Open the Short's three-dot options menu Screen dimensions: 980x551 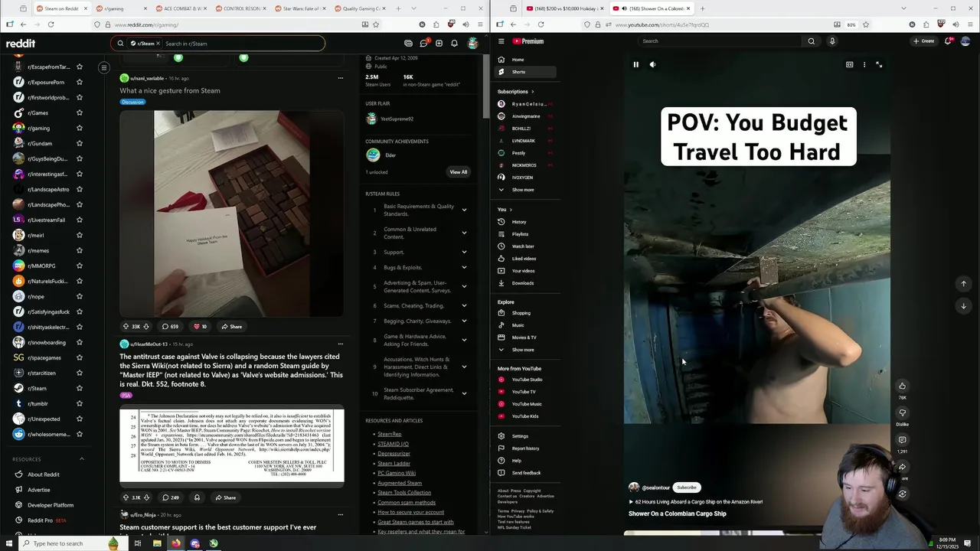point(864,64)
